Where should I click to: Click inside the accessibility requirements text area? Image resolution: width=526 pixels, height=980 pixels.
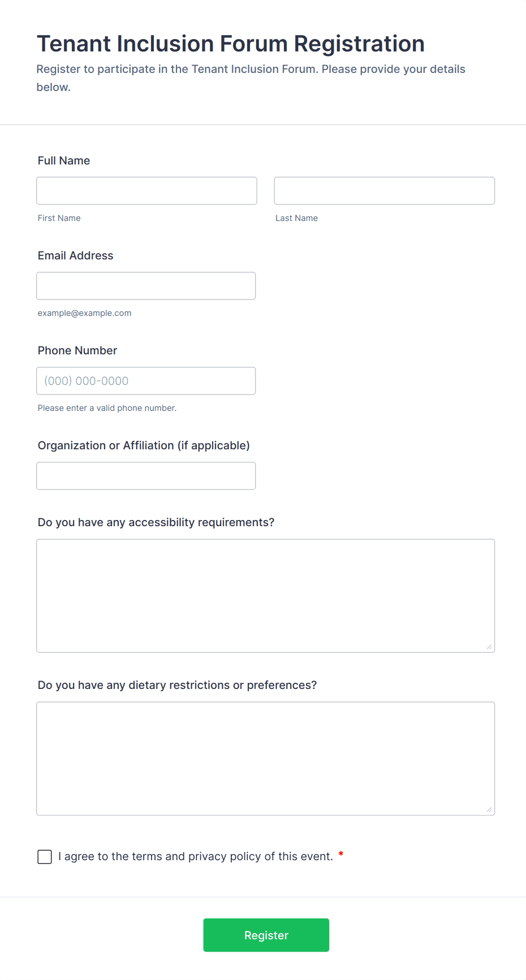266,596
